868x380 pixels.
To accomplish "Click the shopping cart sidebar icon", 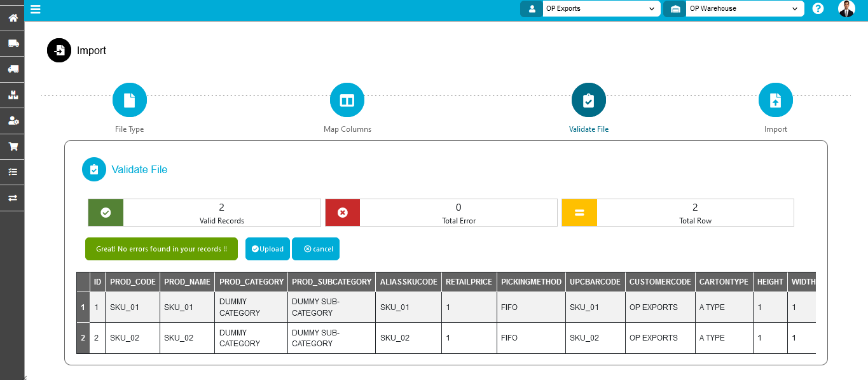I will click(12, 146).
